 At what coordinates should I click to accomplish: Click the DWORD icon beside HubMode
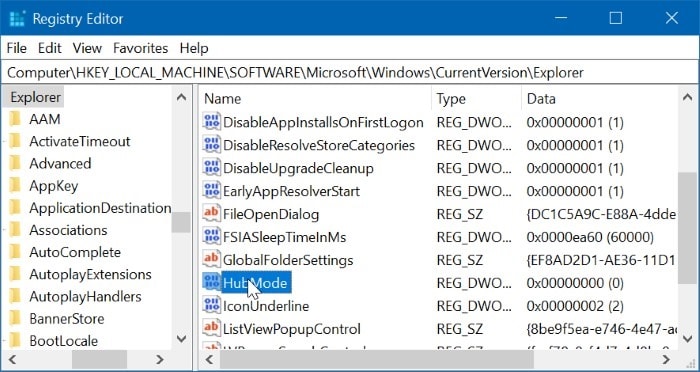tap(211, 283)
